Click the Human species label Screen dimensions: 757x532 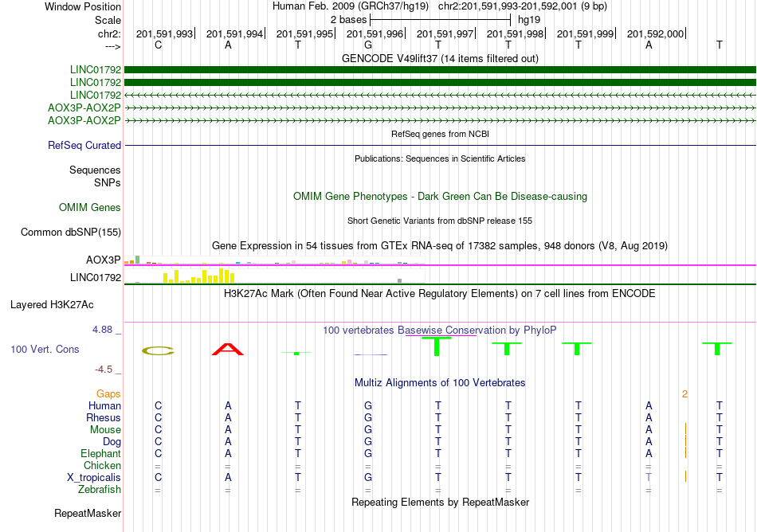pos(104,405)
